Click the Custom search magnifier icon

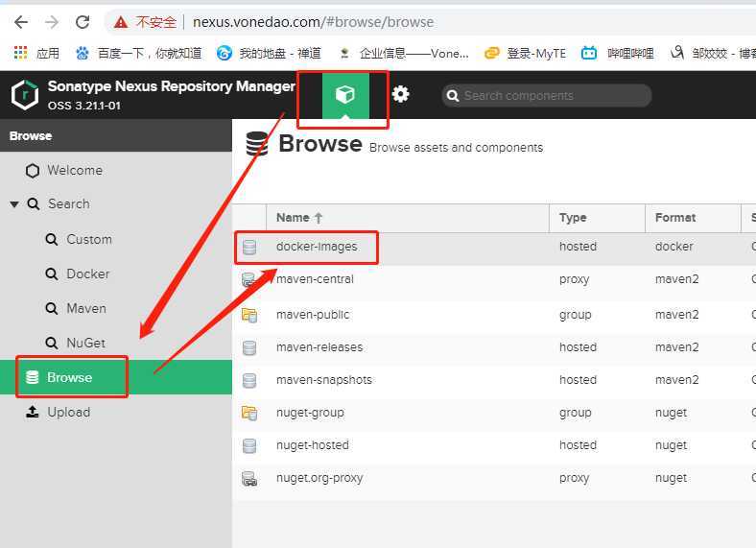click(x=51, y=239)
